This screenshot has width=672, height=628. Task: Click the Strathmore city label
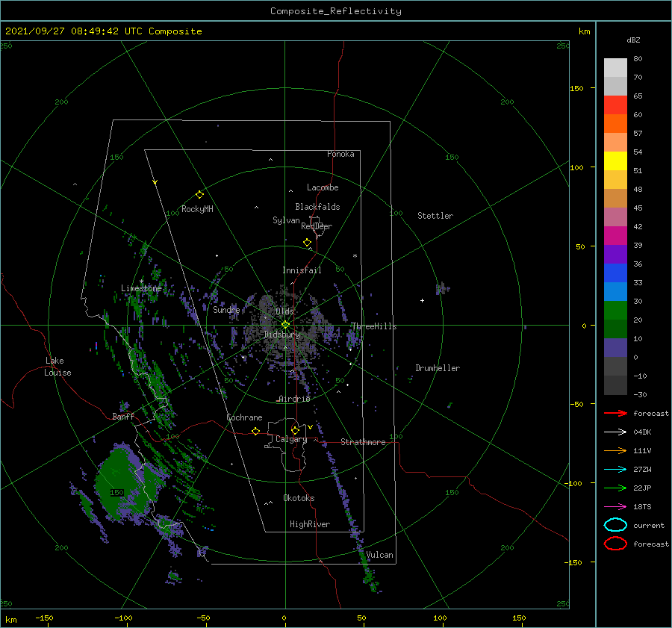click(363, 442)
